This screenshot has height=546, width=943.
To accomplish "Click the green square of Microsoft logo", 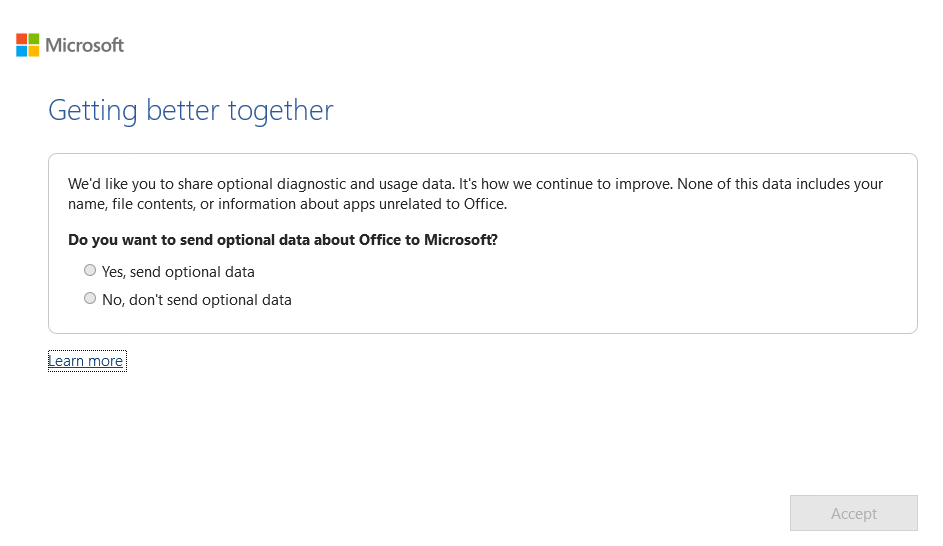I will [34, 38].
